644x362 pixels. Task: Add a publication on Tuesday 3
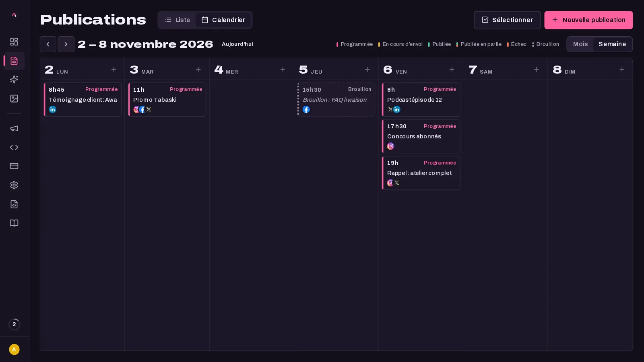click(x=198, y=70)
